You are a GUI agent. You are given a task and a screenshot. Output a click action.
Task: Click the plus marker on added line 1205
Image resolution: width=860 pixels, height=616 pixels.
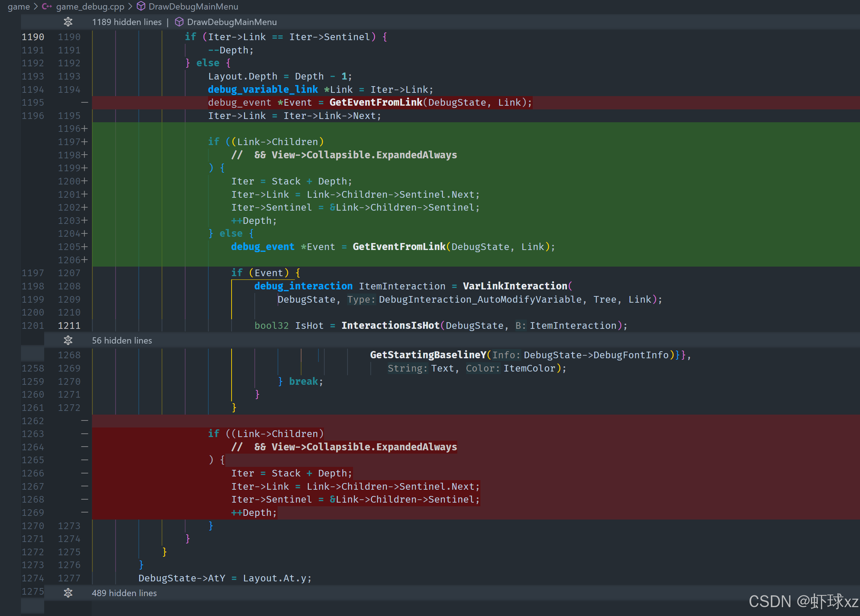tap(84, 247)
